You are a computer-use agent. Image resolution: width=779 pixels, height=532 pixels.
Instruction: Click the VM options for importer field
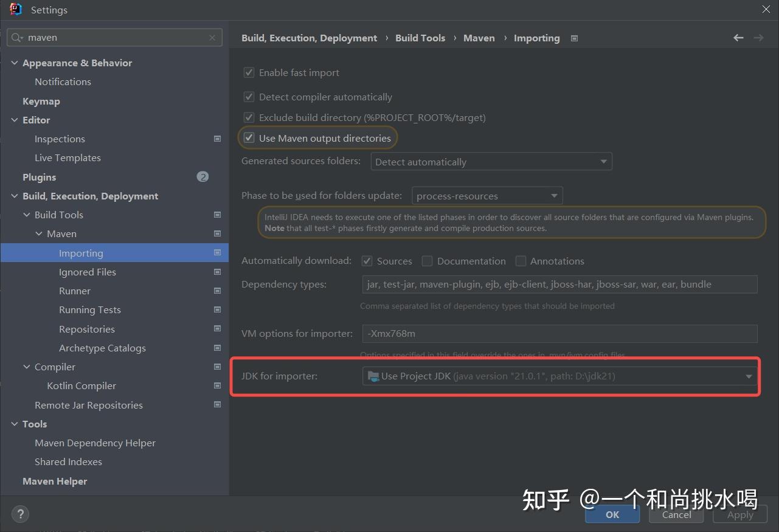click(x=559, y=333)
